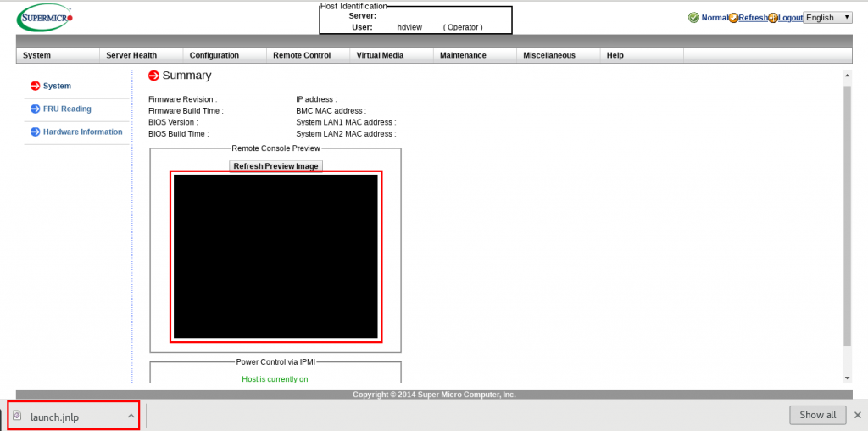Click the IP address label
This screenshot has width=868, height=431.
pos(317,99)
